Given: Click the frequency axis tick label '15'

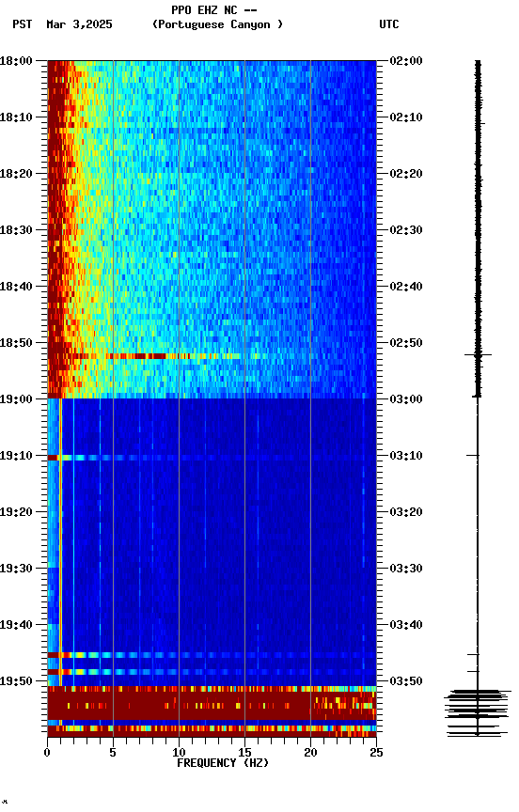Looking at the screenshot, I should click(x=244, y=753).
